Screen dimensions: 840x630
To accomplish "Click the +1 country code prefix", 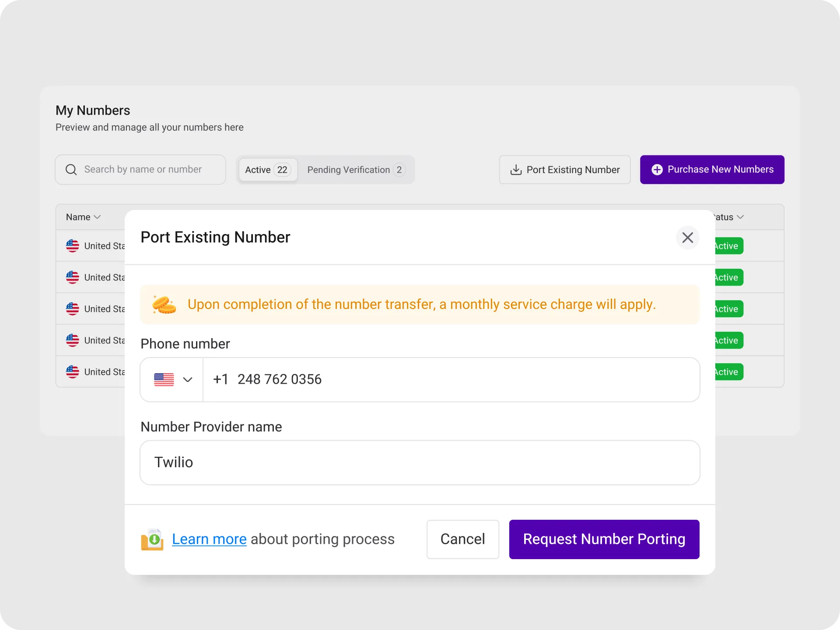I will [x=220, y=379].
